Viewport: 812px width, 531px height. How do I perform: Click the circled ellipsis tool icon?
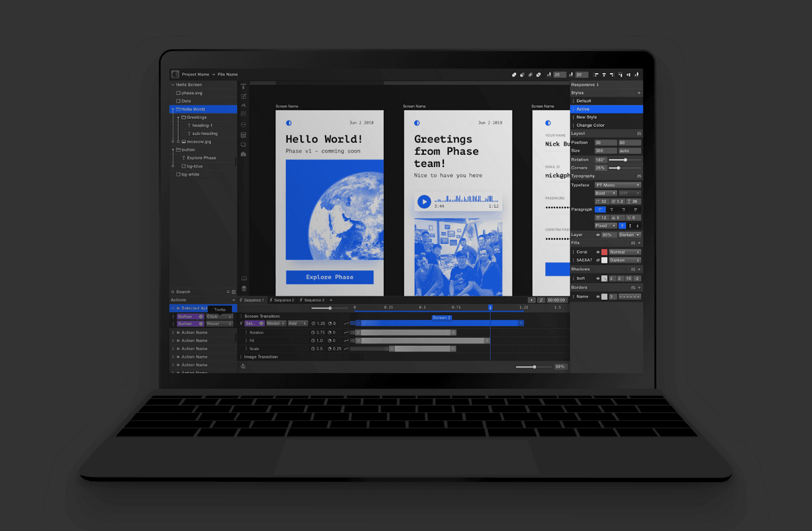click(x=244, y=125)
